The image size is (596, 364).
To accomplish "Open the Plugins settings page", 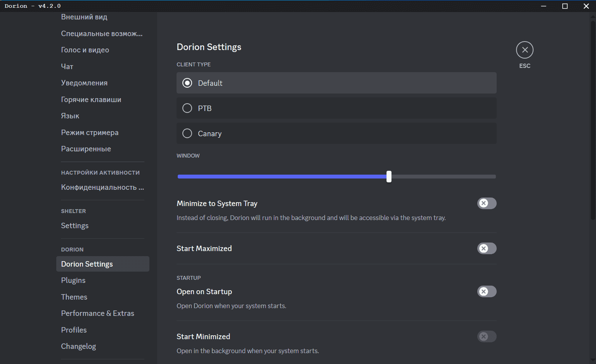I will point(73,281).
